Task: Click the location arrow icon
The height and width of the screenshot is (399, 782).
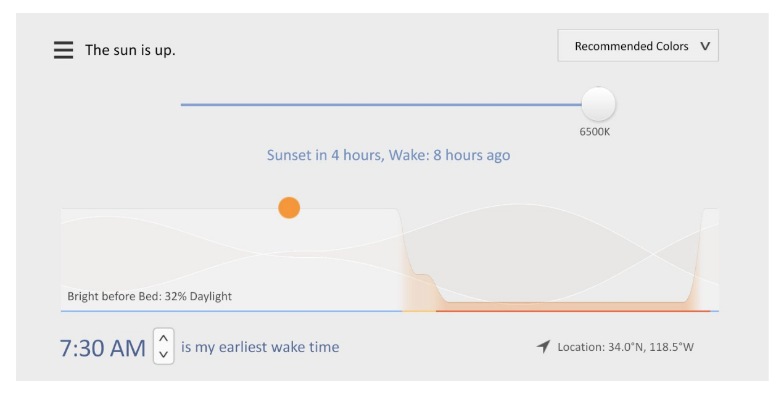Action: (x=543, y=347)
